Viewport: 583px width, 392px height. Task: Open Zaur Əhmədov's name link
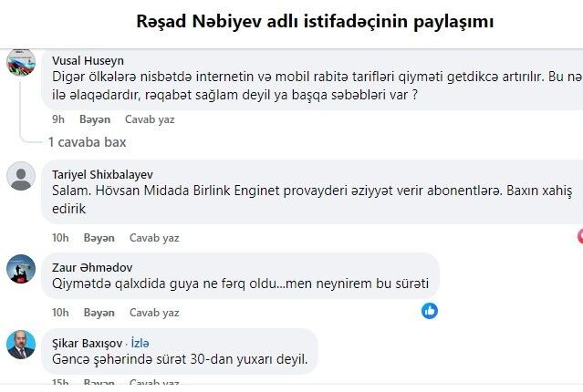tap(92, 267)
